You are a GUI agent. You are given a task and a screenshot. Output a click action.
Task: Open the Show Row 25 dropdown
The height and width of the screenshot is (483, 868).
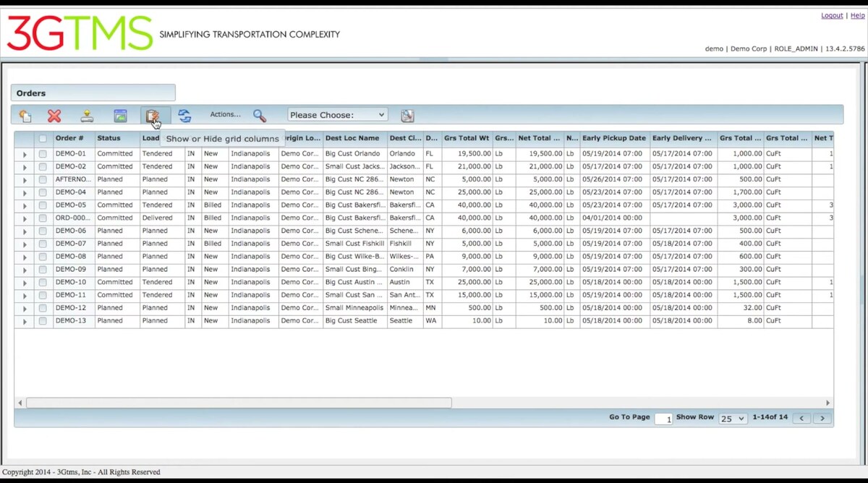tap(732, 419)
